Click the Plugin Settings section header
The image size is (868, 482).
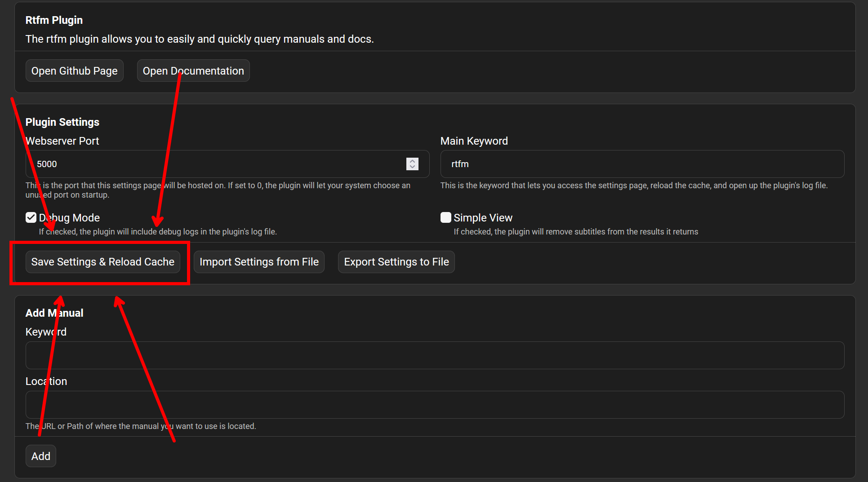[x=62, y=122]
